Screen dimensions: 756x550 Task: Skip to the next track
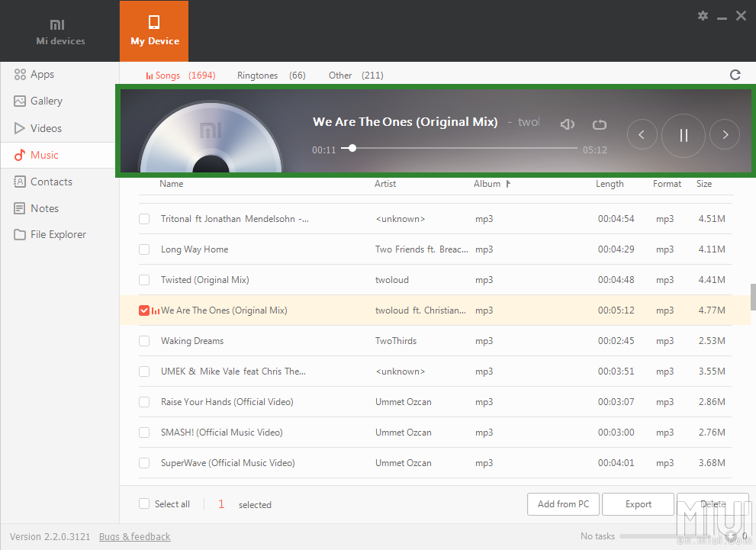tap(725, 134)
